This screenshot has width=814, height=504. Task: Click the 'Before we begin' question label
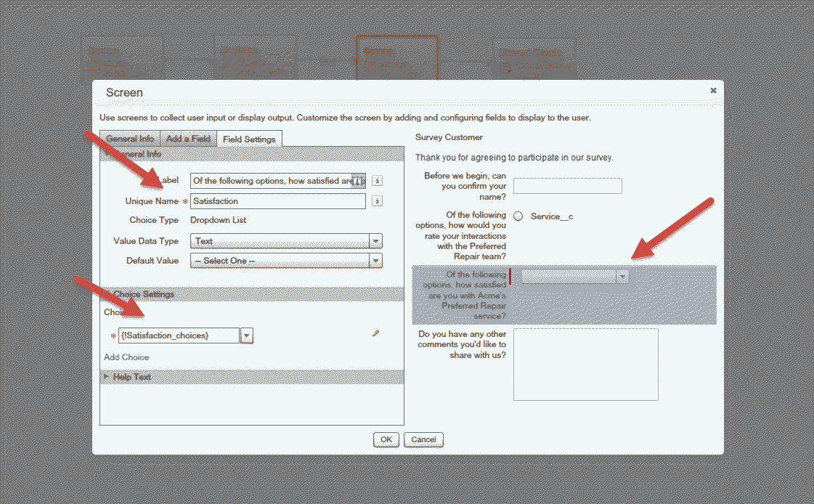click(465, 186)
